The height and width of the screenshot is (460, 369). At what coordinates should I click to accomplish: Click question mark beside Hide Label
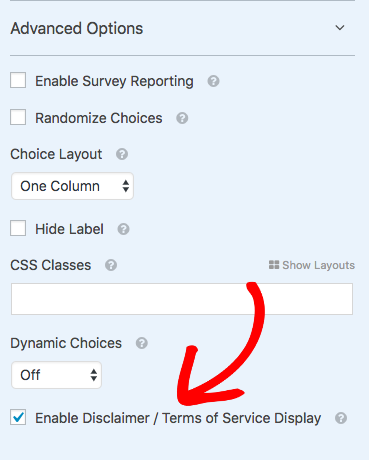point(123,229)
